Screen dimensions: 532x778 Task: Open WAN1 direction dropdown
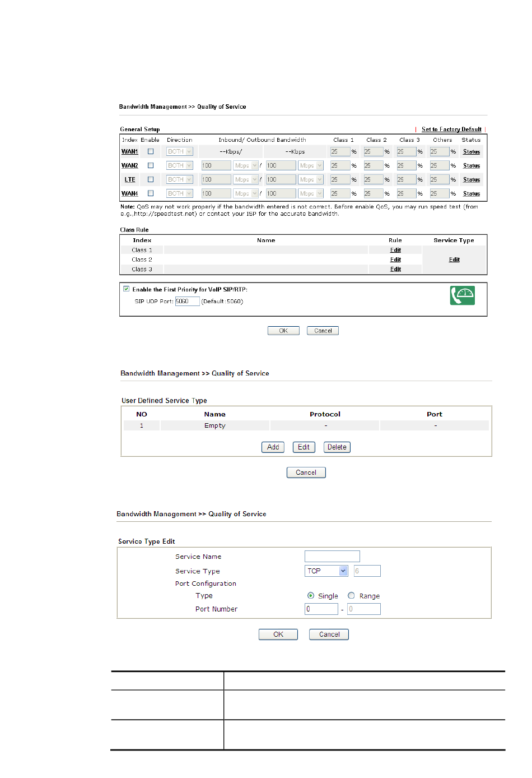(180, 151)
